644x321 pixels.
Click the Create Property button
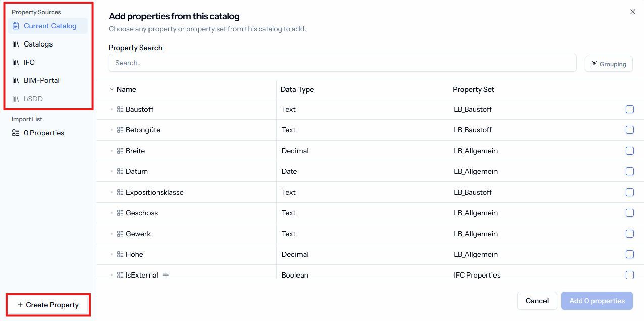(48, 305)
